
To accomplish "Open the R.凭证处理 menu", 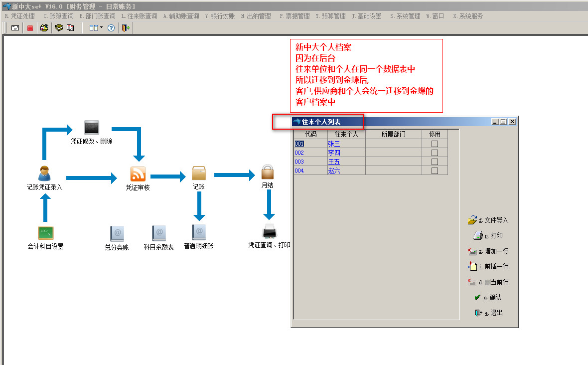I will [19, 16].
